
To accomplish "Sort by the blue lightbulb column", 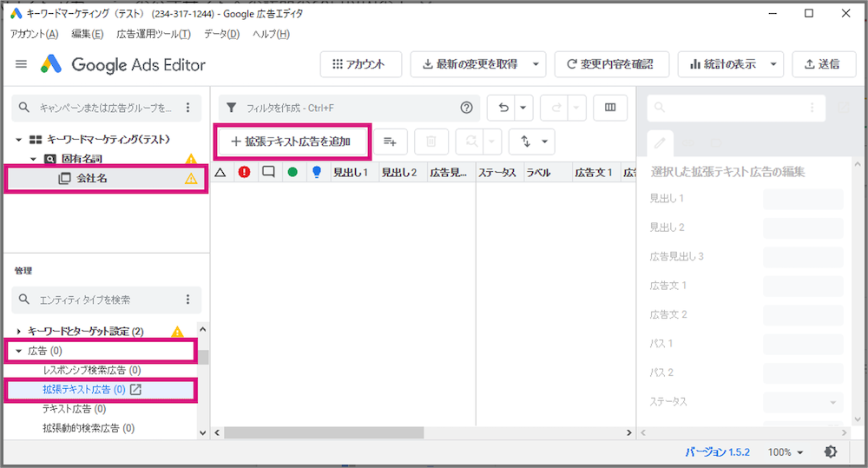I will (x=317, y=172).
